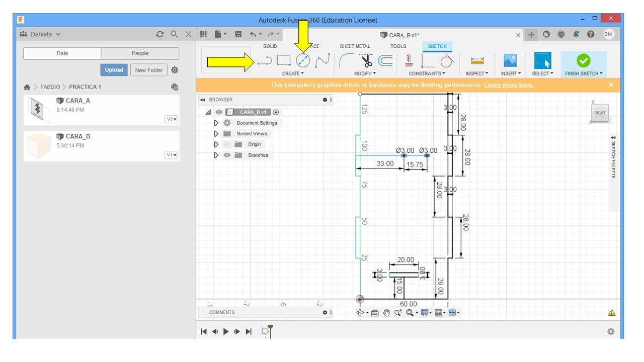
Task: Switch to the People tab
Action: [x=140, y=53]
